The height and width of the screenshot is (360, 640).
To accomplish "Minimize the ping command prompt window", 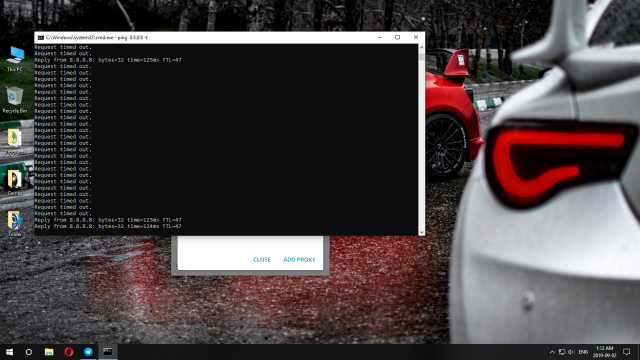I will (x=380, y=37).
